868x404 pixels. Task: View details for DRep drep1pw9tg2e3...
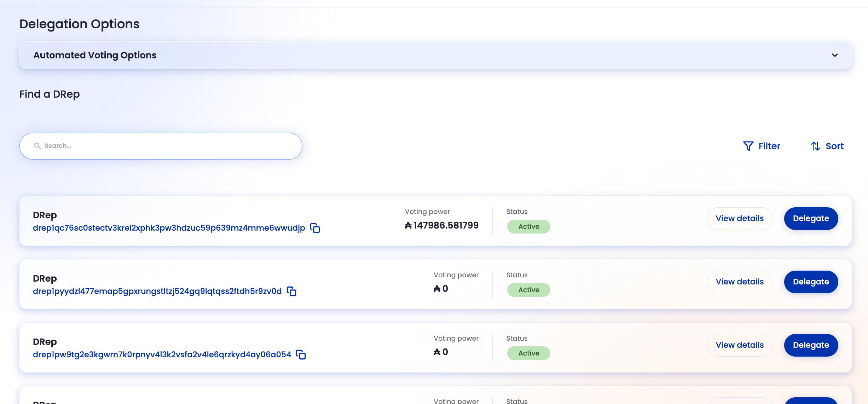(740, 345)
